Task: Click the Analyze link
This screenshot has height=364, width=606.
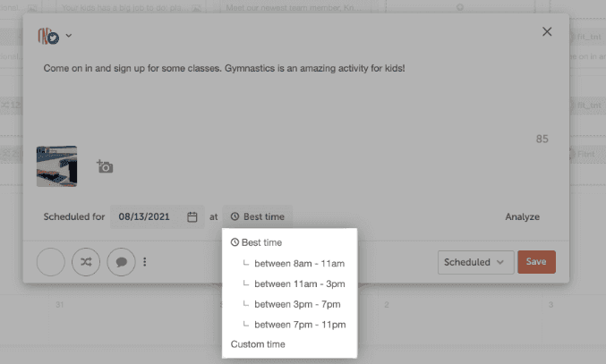Action: coord(522,216)
